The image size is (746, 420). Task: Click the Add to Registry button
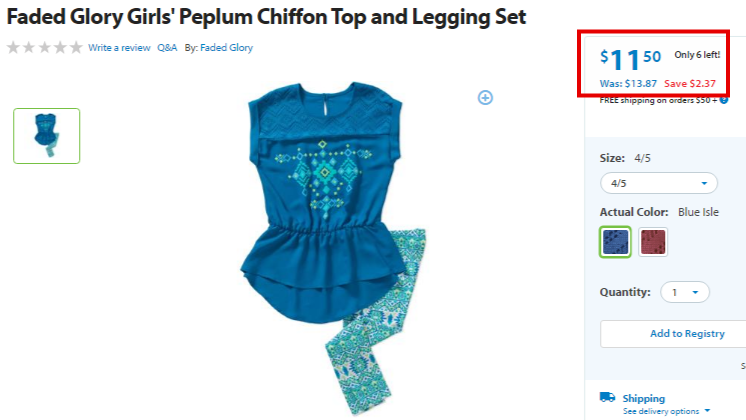[687, 334]
